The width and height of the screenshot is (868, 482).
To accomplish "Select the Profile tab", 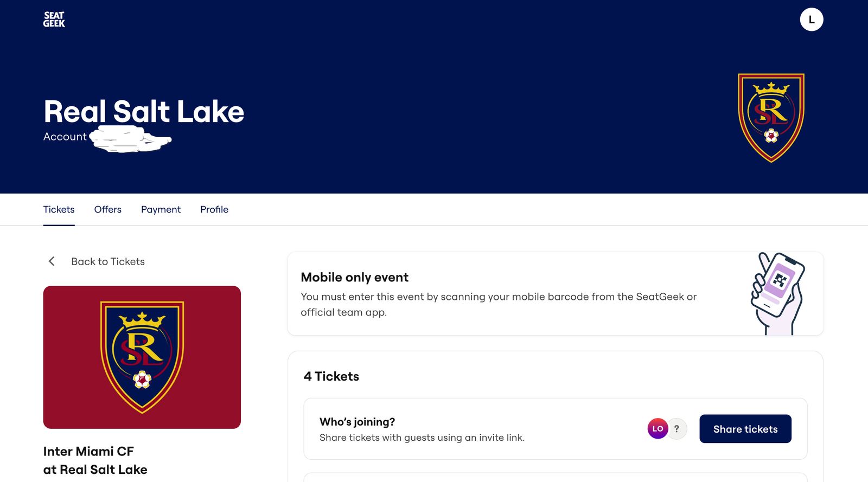I will [214, 209].
